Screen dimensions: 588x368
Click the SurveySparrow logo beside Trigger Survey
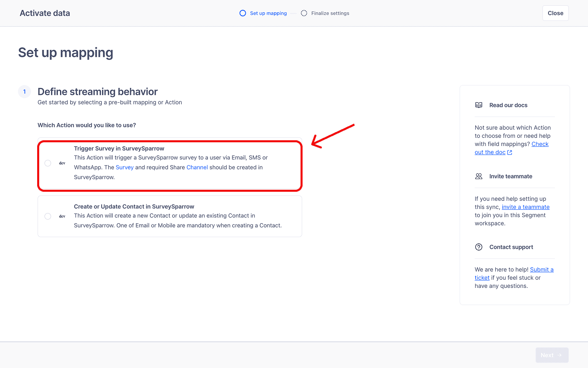coord(62,163)
